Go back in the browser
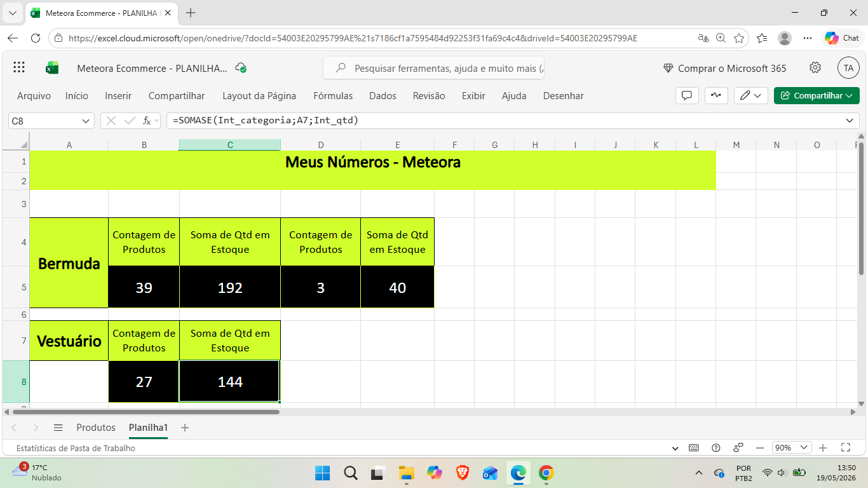The image size is (868, 488). pyautogui.click(x=13, y=38)
